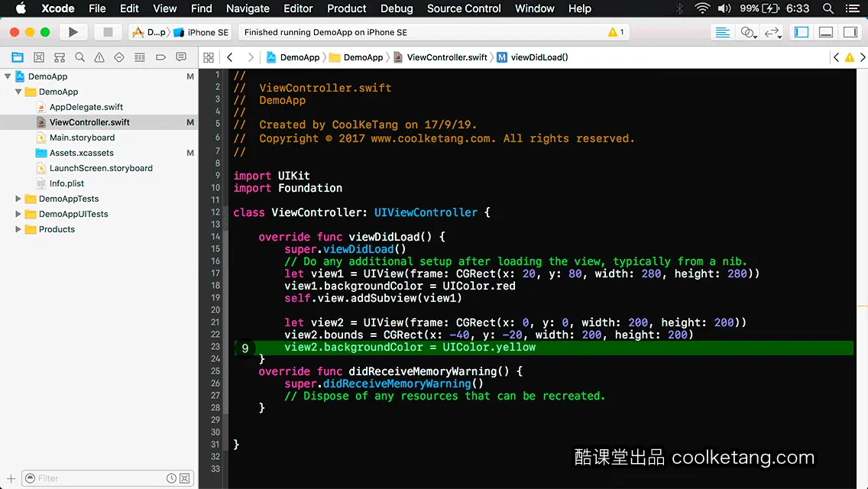Click DemoApp project in jump bar
Viewport: 868px width, 489px height.
click(x=293, y=57)
